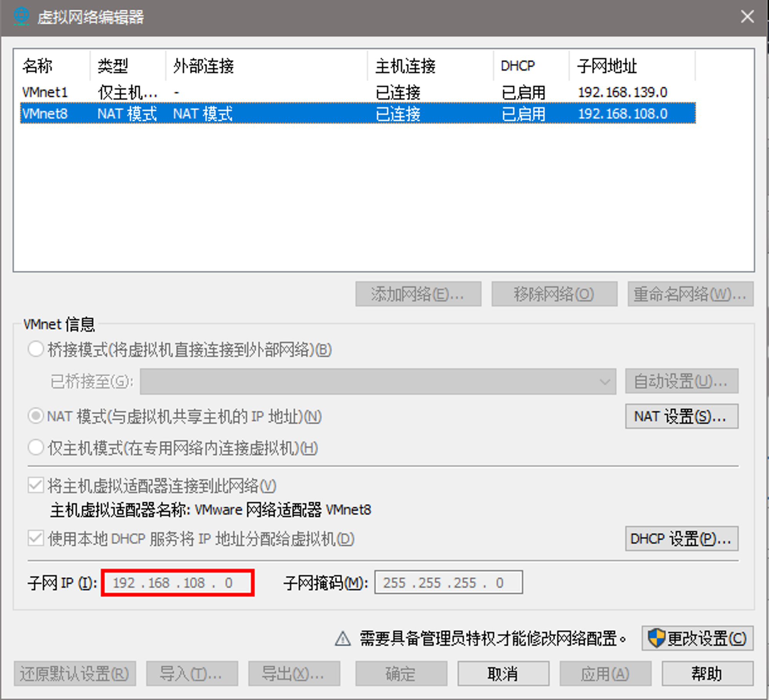The height and width of the screenshot is (700, 769).
Task: Open NAT 设置(S)... dialog
Action: [682, 416]
